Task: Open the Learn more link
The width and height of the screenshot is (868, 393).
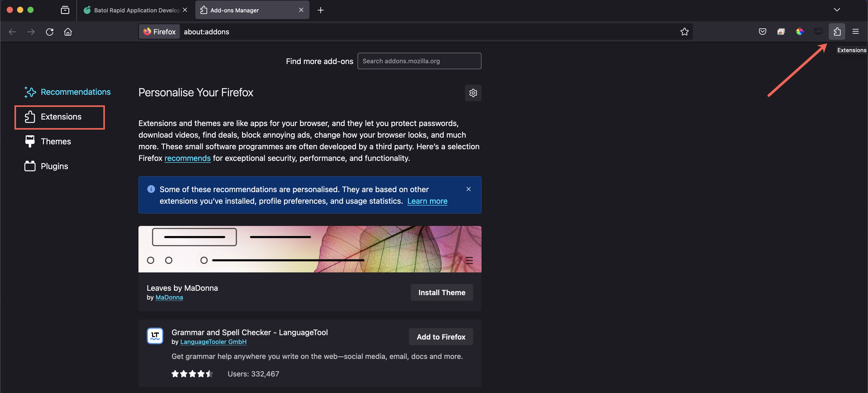Action: [427, 201]
